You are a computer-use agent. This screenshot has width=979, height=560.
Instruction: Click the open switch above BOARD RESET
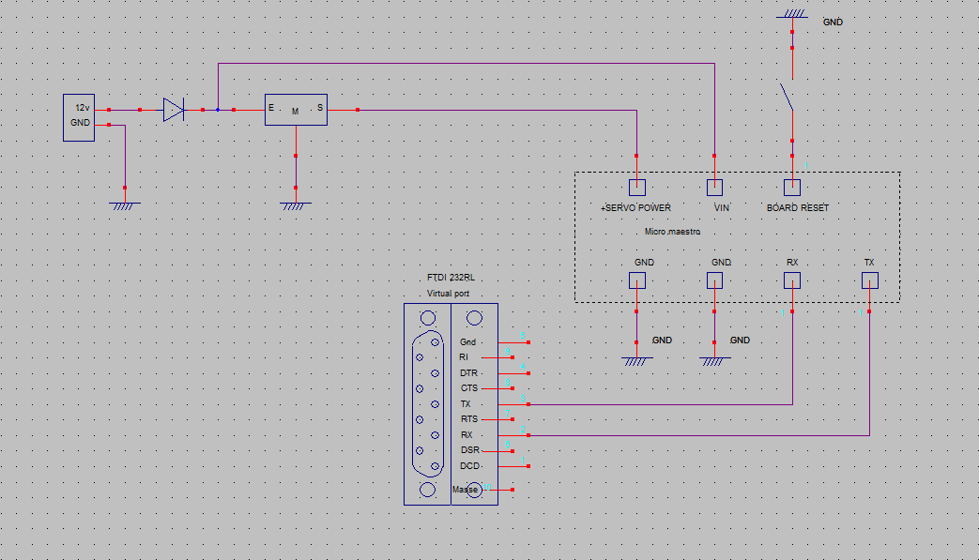(787, 96)
